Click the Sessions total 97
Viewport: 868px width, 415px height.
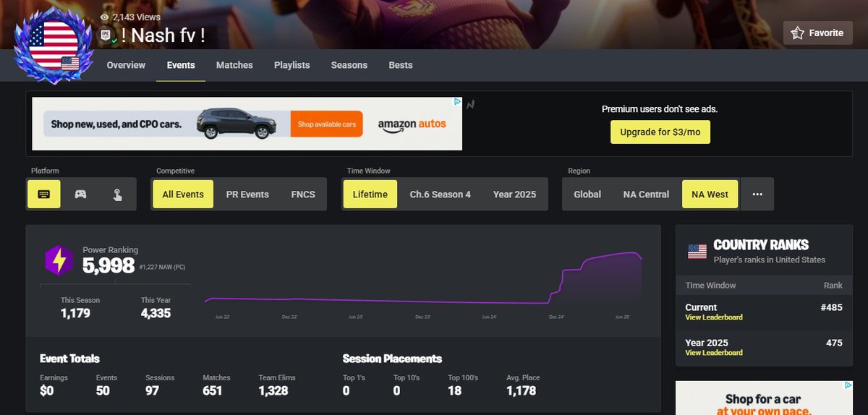[152, 390]
